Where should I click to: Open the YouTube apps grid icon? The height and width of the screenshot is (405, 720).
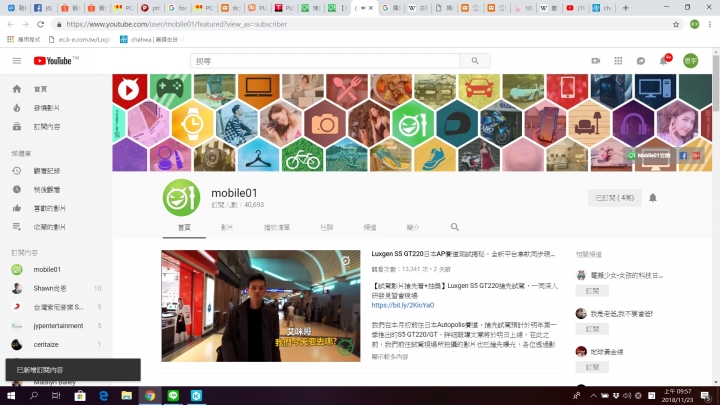pyautogui.click(x=618, y=61)
